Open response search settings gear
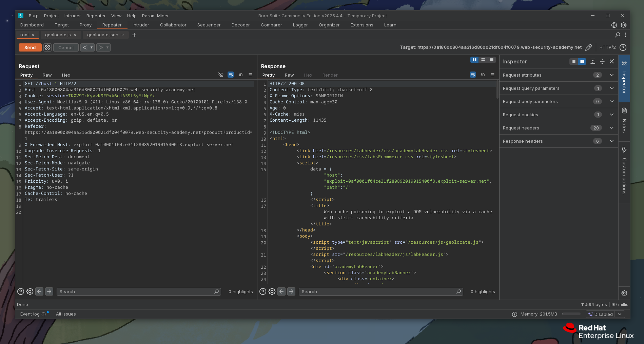 pos(272,291)
